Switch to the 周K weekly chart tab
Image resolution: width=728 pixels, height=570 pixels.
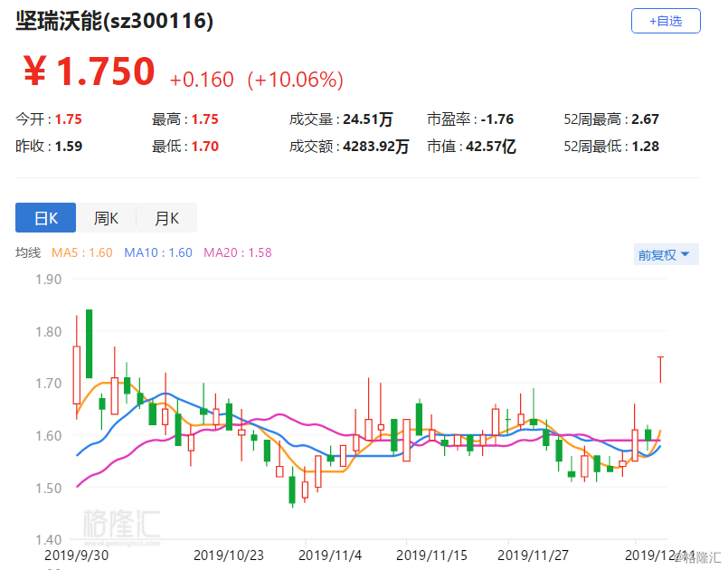(106, 218)
